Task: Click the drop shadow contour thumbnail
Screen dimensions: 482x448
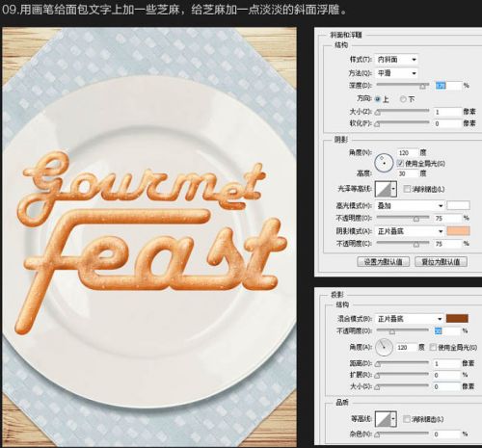Action: point(383,419)
